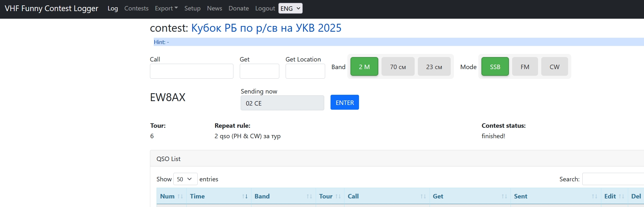The height and width of the screenshot is (207, 644).
Task: Open the ENG language dropdown
Action: point(290,9)
